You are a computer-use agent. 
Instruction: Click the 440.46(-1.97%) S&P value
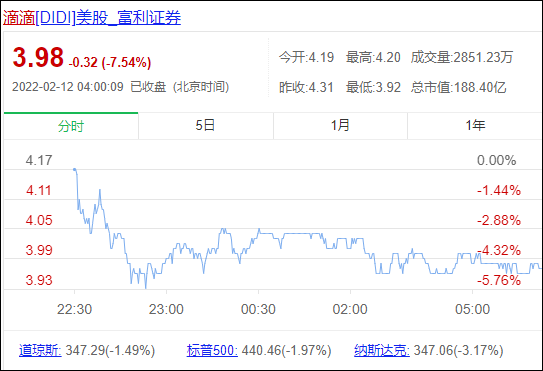click(x=286, y=350)
